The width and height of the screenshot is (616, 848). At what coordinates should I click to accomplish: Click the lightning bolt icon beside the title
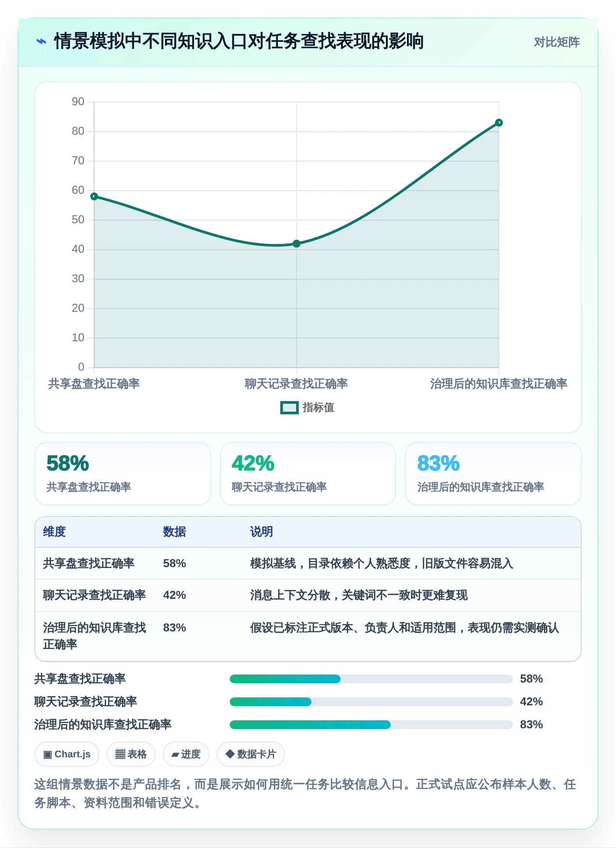tap(41, 42)
